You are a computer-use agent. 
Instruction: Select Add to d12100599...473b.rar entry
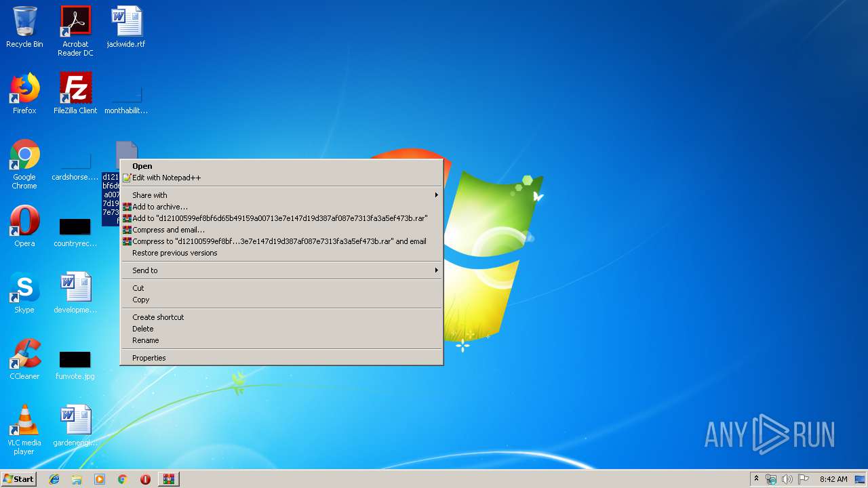(281, 218)
